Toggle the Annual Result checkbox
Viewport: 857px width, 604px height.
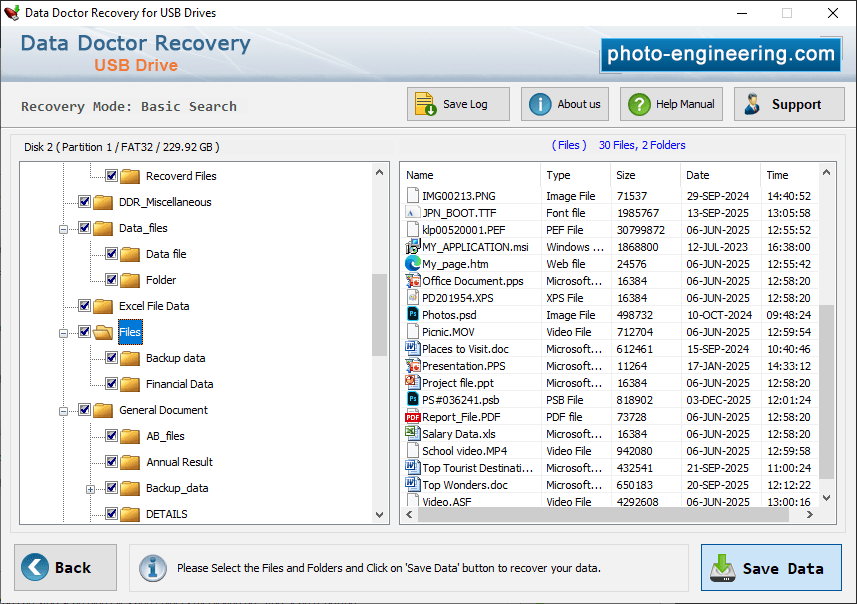point(111,462)
